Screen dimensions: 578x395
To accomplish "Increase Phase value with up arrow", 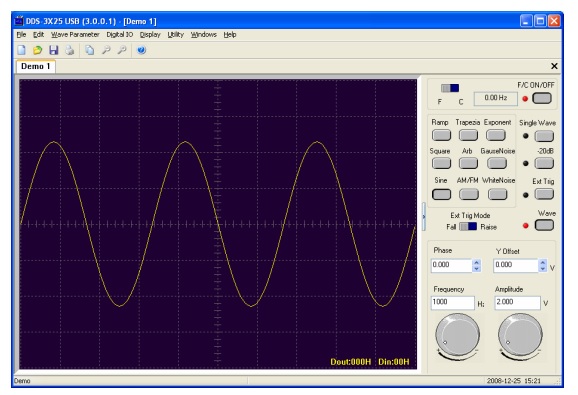I will coord(476,262).
